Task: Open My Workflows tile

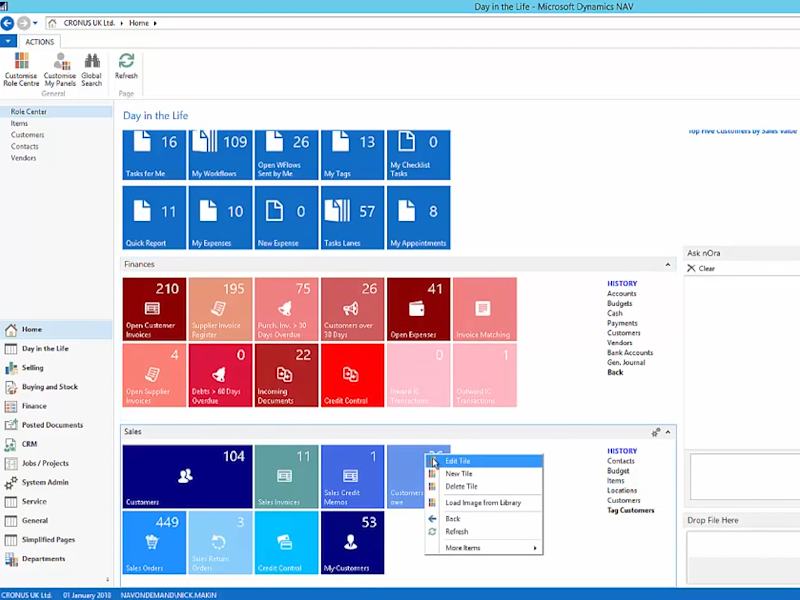Action: pos(220,155)
